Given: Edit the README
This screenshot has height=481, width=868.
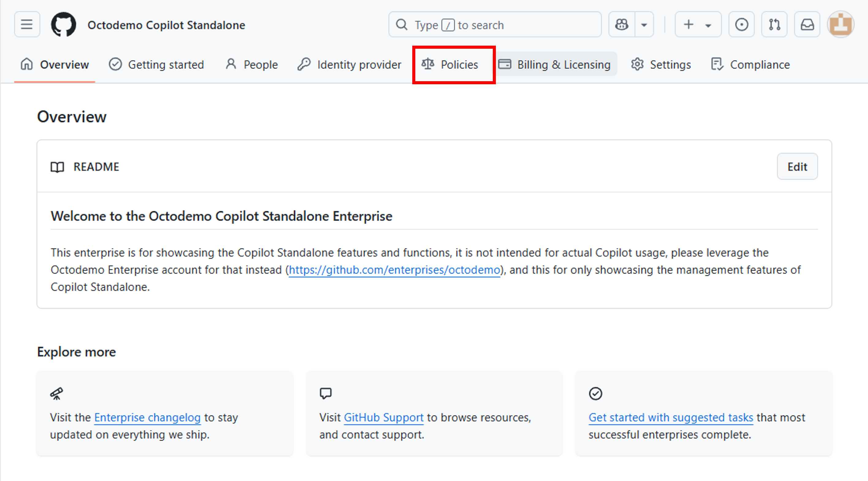Looking at the screenshot, I should pyautogui.click(x=797, y=167).
